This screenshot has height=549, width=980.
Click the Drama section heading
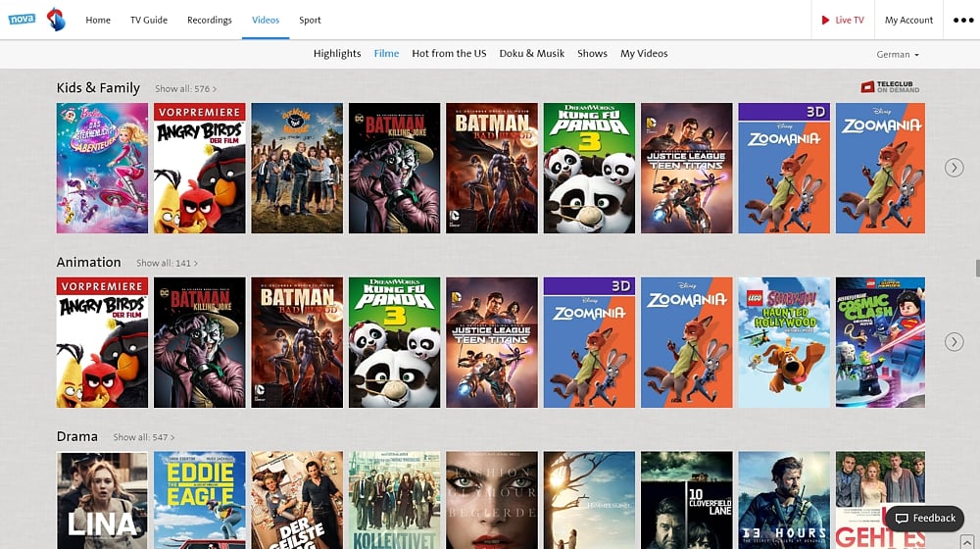(x=76, y=436)
